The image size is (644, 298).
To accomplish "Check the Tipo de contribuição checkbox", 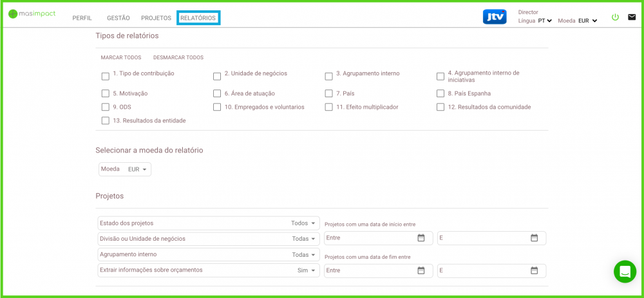I will coord(106,77).
